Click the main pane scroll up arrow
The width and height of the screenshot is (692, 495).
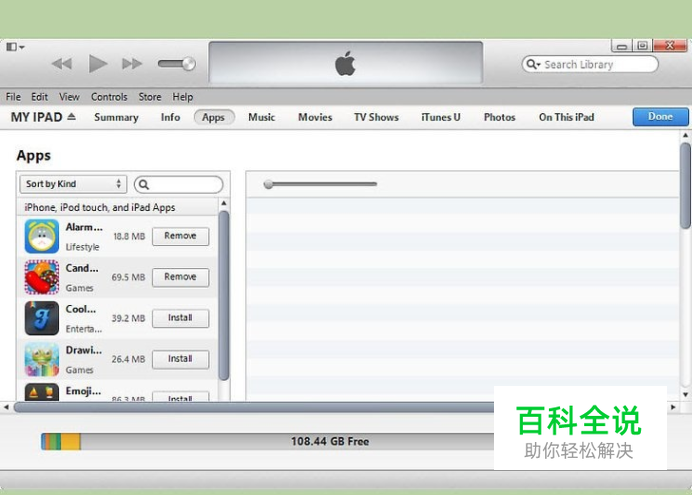click(x=685, y=135)
